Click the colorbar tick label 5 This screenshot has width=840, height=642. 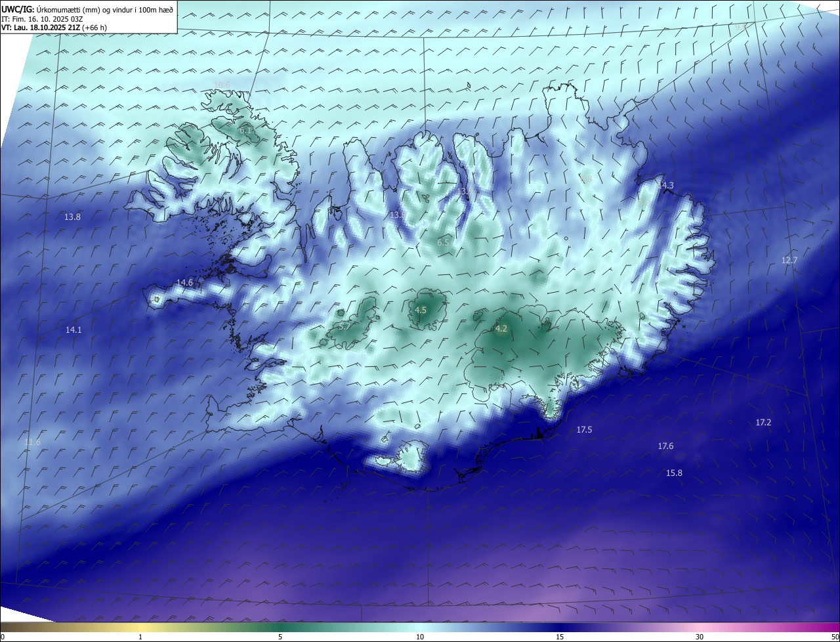click(280, 637)
